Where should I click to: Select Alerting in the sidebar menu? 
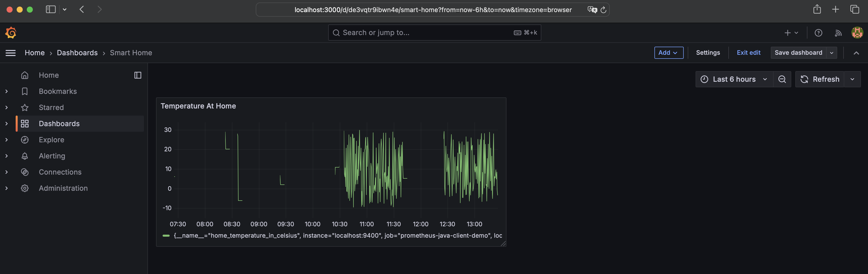[52, 156]
